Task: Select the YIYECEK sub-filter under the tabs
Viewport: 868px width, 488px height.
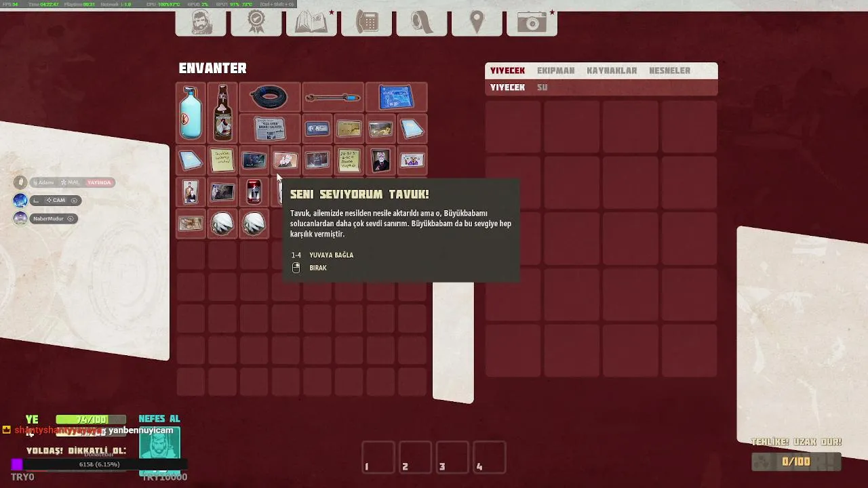Action: pyautogui.click(x=507, y=87)
